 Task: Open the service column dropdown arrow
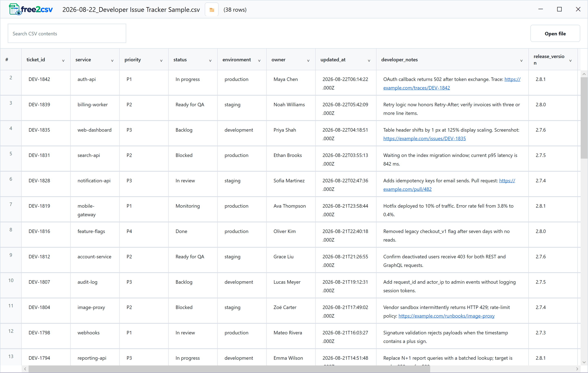coord(112,61)
